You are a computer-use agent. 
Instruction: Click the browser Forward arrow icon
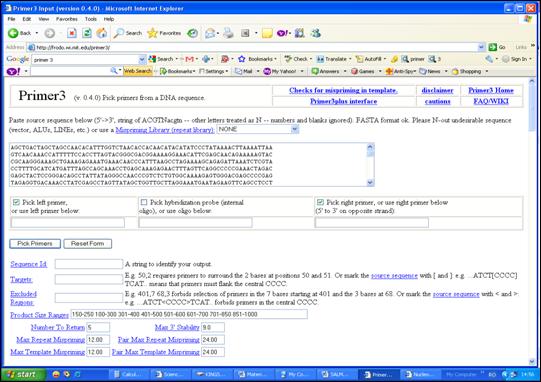(x=50, y=33)
